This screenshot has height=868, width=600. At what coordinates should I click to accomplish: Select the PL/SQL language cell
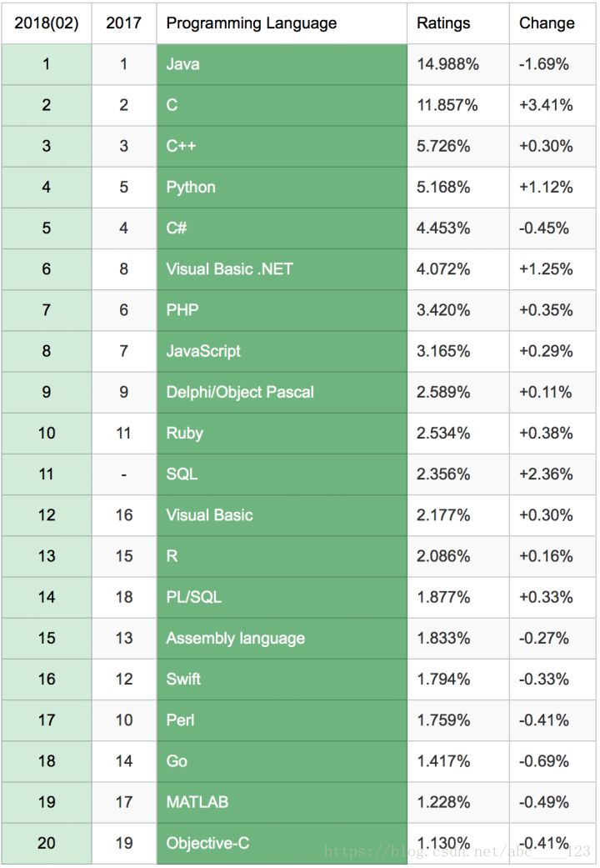pyautogui.click(x=282, y=597)
